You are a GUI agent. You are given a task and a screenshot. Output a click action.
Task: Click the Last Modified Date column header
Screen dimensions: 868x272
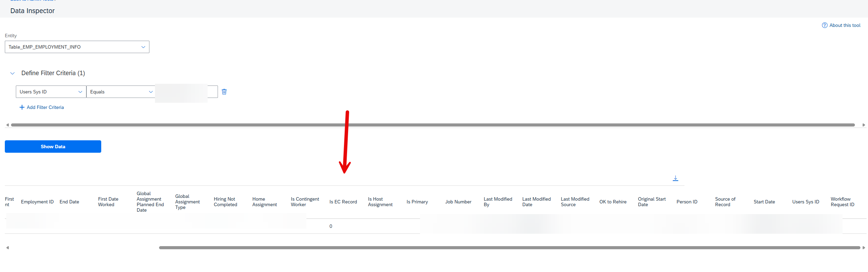pos(536,202)
